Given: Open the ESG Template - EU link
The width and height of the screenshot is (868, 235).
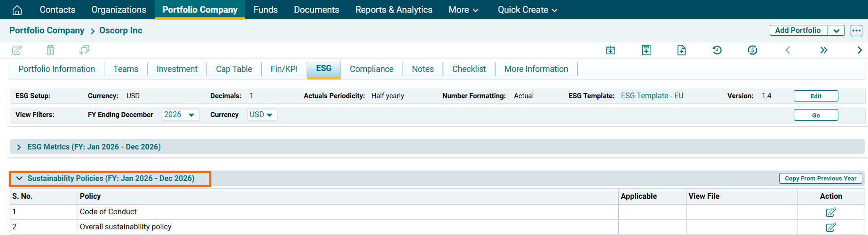Looking at the screenshot, I should coord(652,96).
